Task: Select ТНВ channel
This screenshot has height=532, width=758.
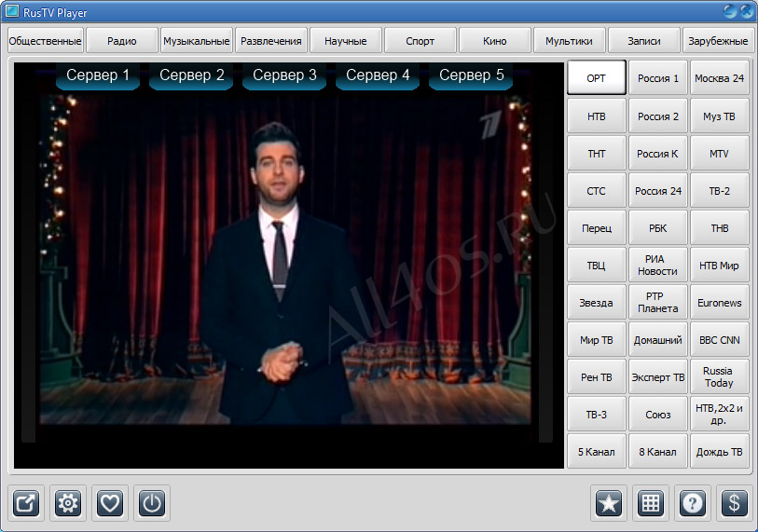Action: click(x=720, y=227)
